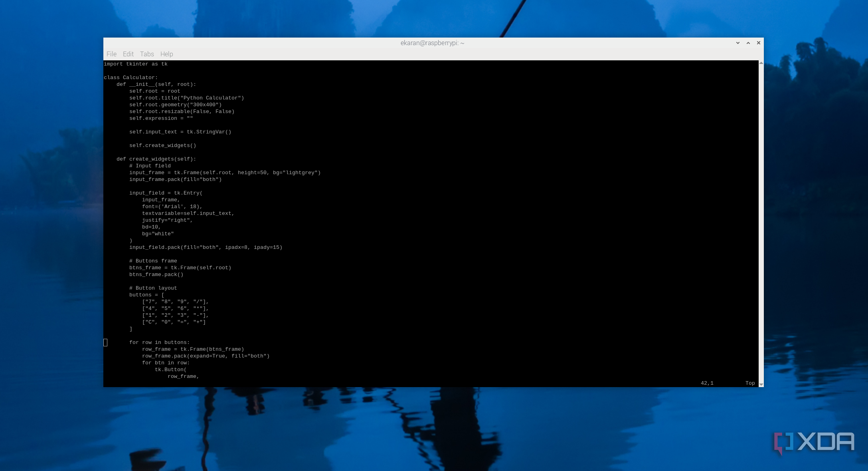Click the self.input_text = tk.StringVar() line
868x471 pixels.
180,132
